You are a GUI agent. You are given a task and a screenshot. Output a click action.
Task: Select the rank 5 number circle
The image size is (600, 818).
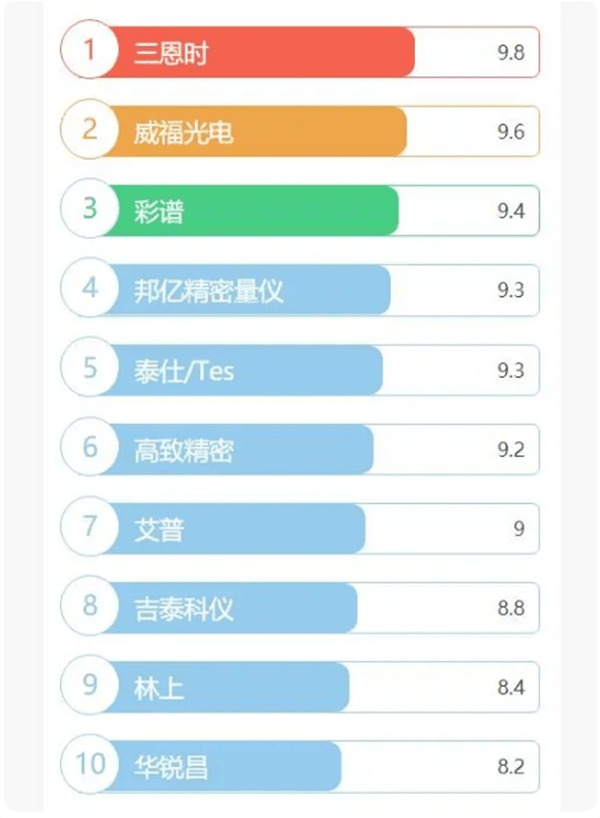pos(90,368)
